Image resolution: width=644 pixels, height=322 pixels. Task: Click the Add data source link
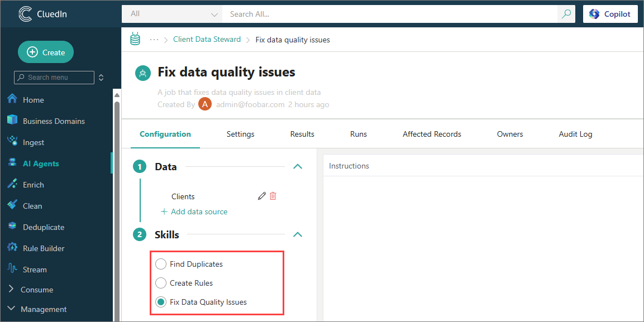[x=194, y=212]
